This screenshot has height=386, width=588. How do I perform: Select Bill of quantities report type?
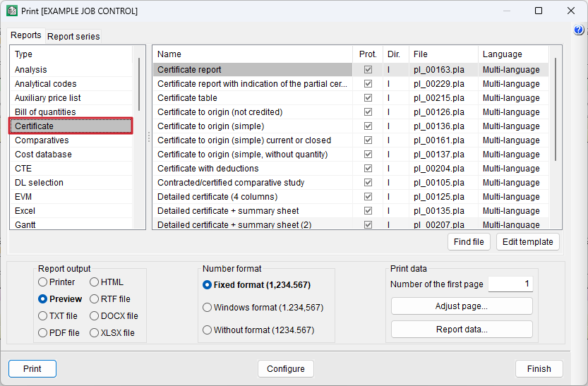(x=45, y=112)
